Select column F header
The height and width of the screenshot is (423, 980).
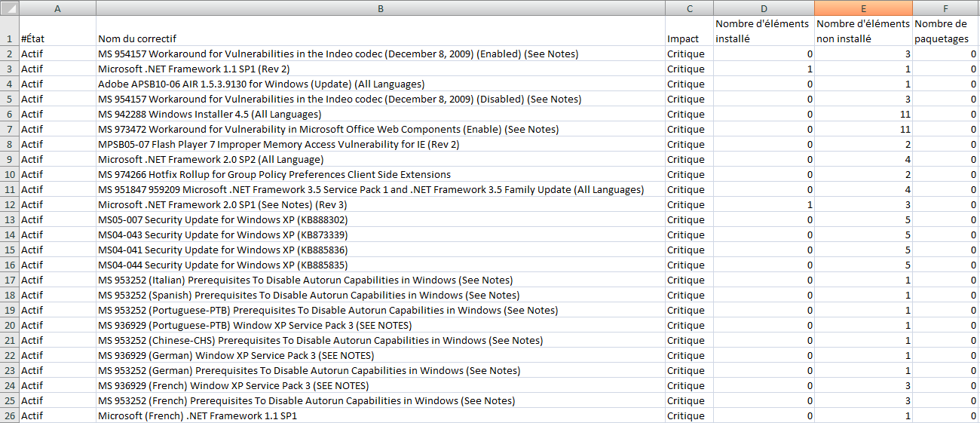click(x=946, y=8)
